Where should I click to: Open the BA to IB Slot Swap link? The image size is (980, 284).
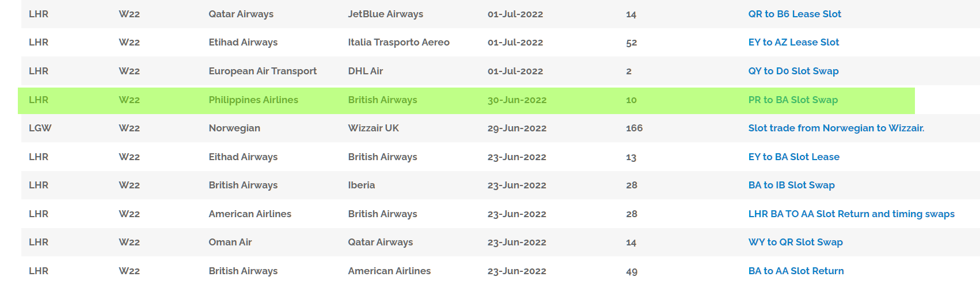[x=791, y=185]
